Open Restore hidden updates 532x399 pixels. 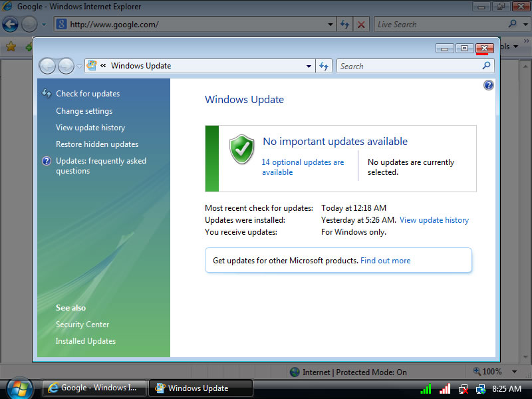[x=97, y=144]
